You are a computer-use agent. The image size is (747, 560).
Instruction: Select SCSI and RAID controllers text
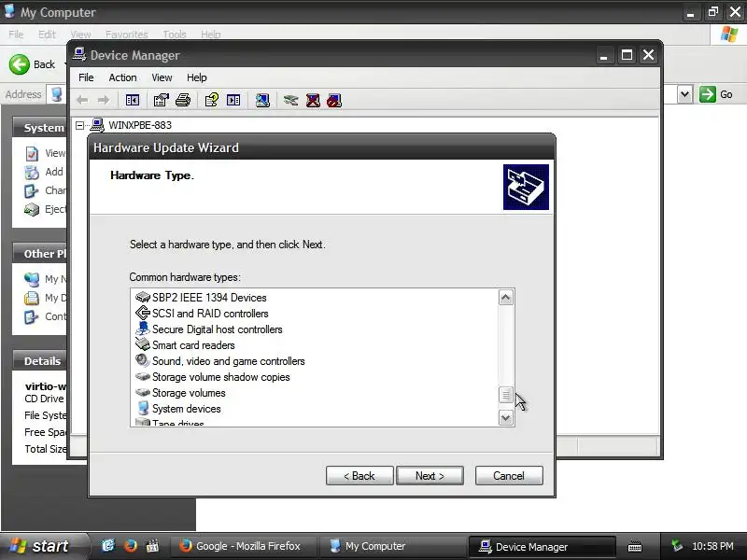click(x=210, y=314)
